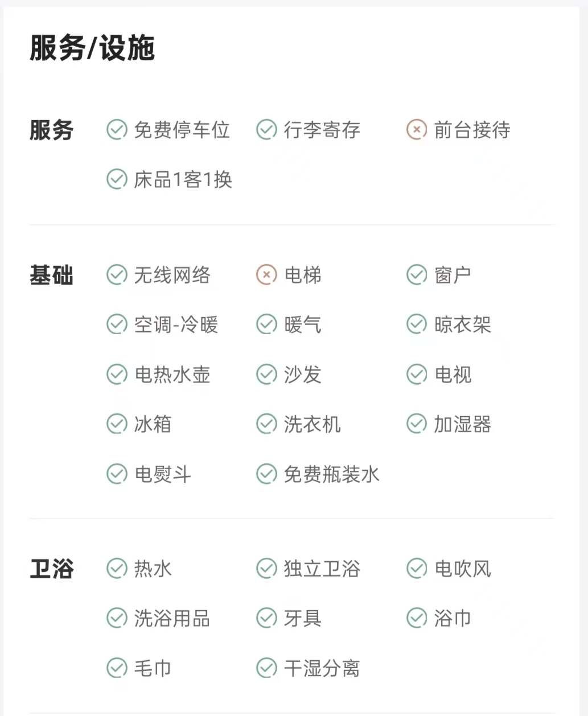
Task: Click the check icon next to 冰箱
Action: 117,424
